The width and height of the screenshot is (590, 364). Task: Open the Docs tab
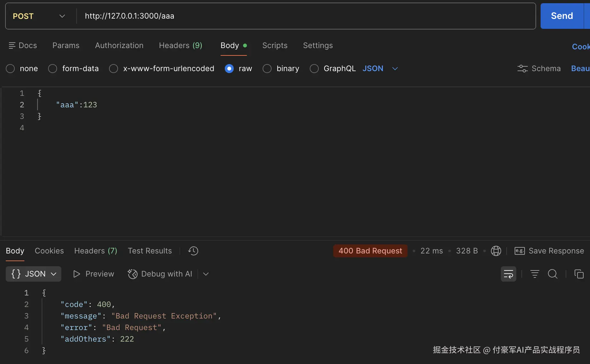point(23,45)
